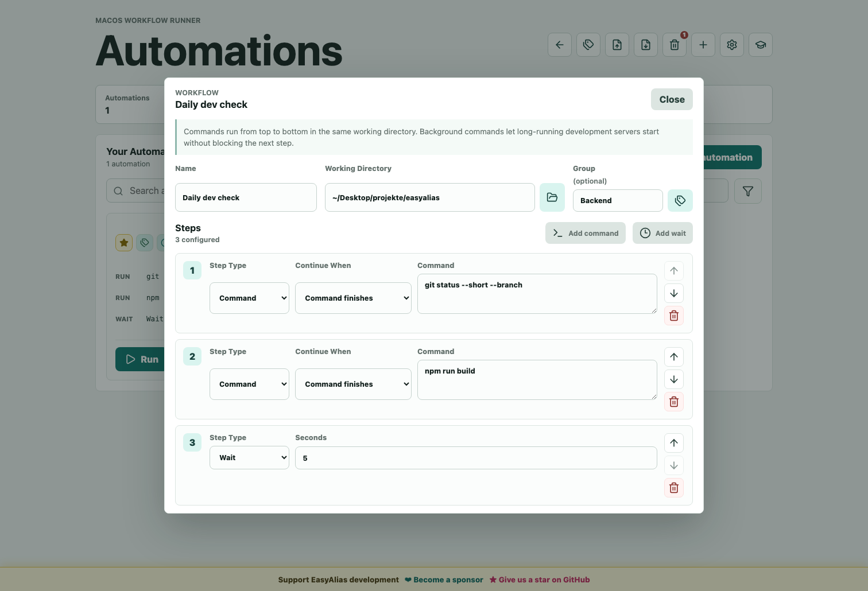This screenshot has width=868, height=591.
Task: Move step 3 wait up
Action: point(674,443)
